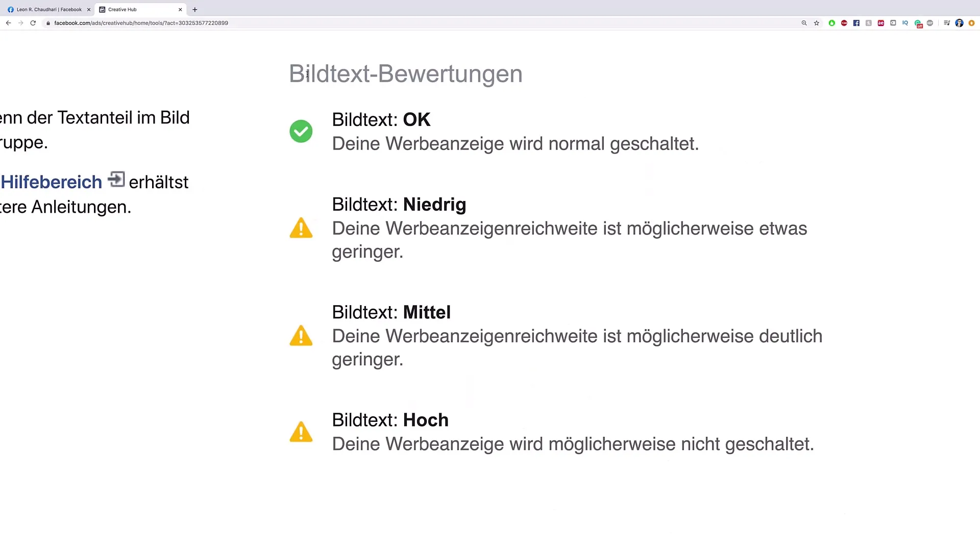This screenshot has width=980, height=551.
Task: Close the Creative Hub tab
Action: (180, 9)
